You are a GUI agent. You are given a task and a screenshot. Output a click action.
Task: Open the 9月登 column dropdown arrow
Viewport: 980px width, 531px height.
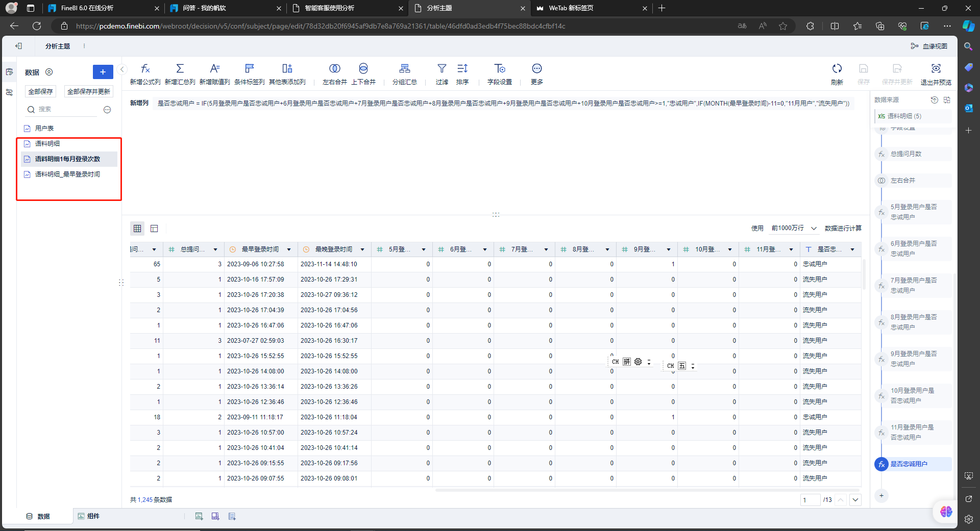tap(669, 249)
